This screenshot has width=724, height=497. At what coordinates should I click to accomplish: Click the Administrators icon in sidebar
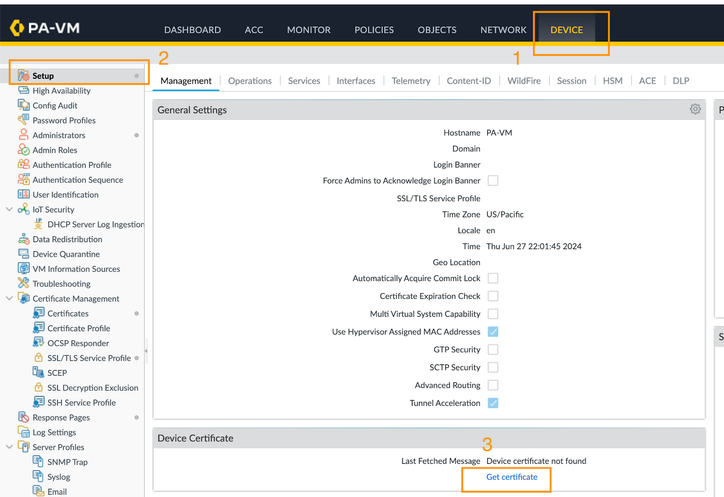point(24,135)
